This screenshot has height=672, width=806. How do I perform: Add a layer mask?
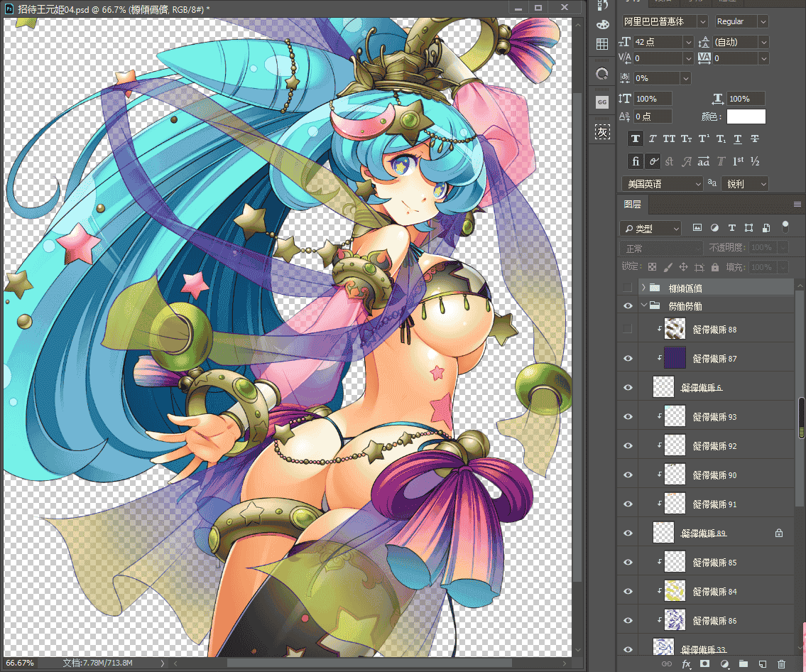(x=704, y=664)
